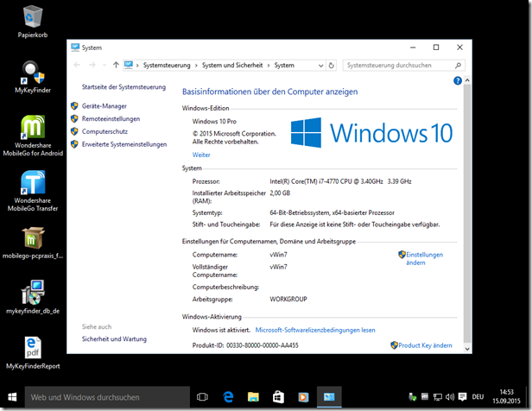Open the Windows Start menu
Image resolution: width=532 pixels, height=411 pixels.
[12, 397]
